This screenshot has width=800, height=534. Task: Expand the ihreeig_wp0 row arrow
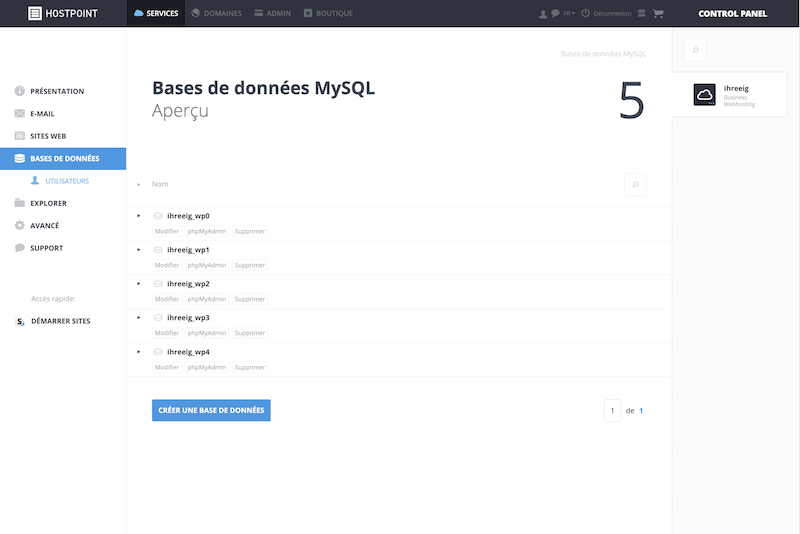[138, 216]
